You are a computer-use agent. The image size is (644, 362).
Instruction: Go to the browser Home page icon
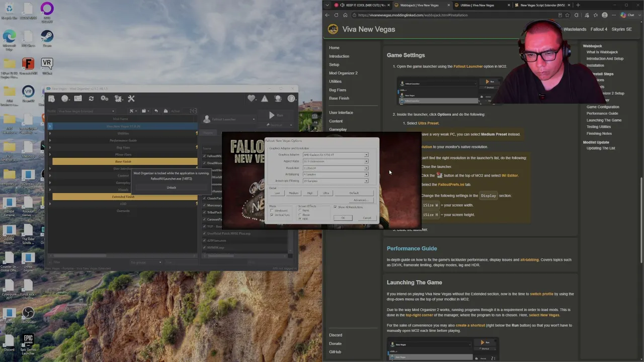(x=345, y=15)
